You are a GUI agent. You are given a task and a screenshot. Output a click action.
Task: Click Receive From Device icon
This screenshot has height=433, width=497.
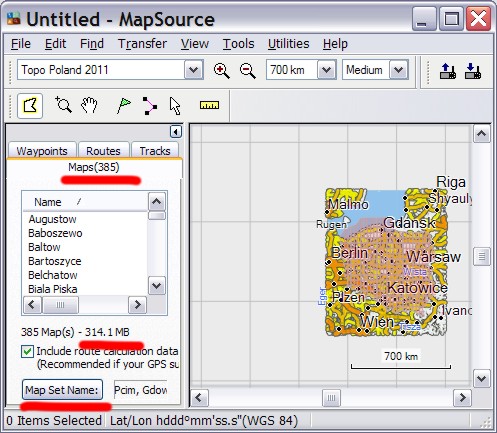473,71
